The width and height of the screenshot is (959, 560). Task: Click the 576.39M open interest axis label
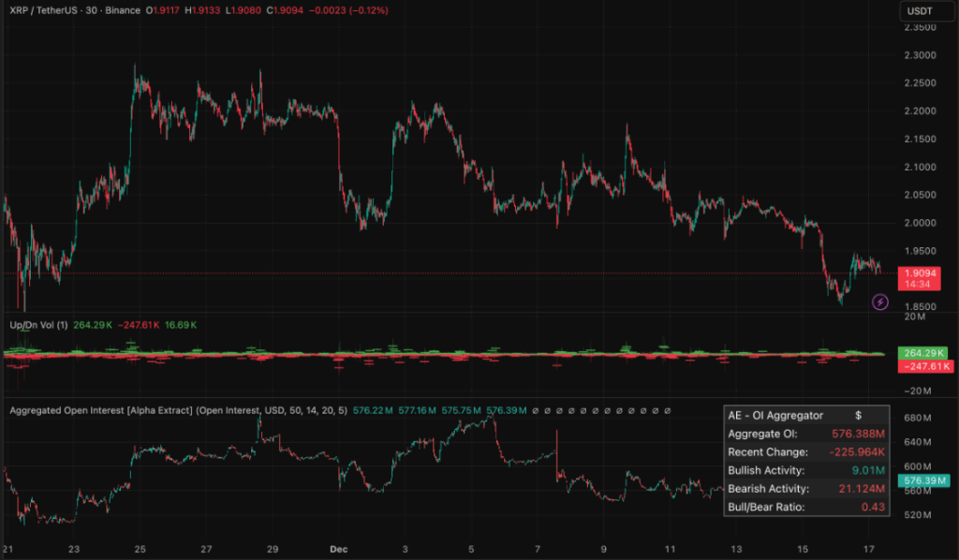(x=923, y=480)
